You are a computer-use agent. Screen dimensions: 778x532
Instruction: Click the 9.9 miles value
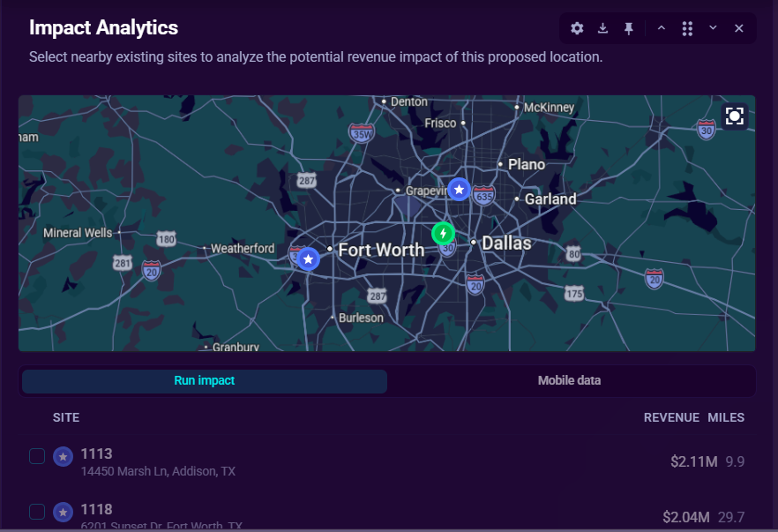(735, 461)
